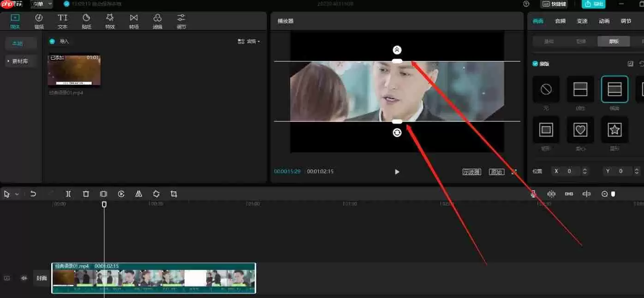
Task: Click the 导出 export button
Action: click(x=593, y=4)
